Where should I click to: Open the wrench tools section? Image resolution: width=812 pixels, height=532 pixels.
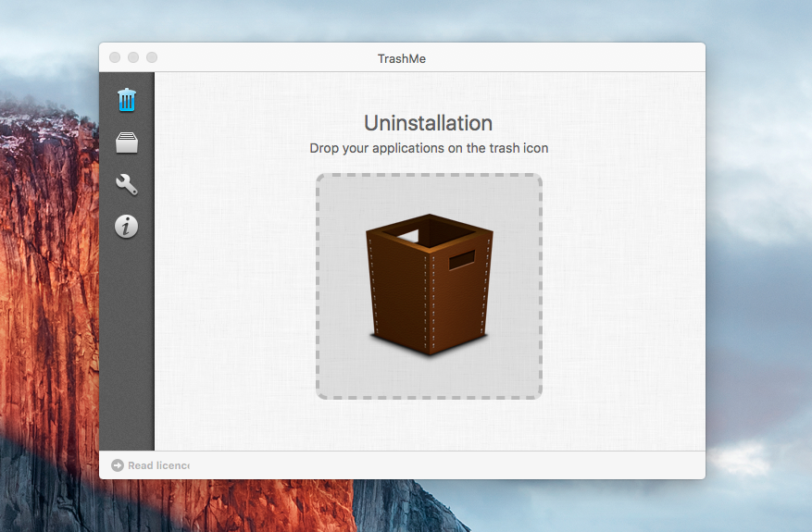(127, 184)
